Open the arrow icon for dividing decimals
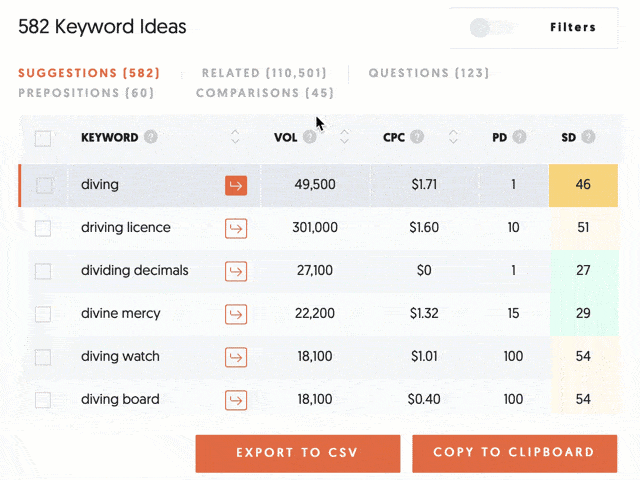This screenshot has width=640, height=480. [236, 271]
